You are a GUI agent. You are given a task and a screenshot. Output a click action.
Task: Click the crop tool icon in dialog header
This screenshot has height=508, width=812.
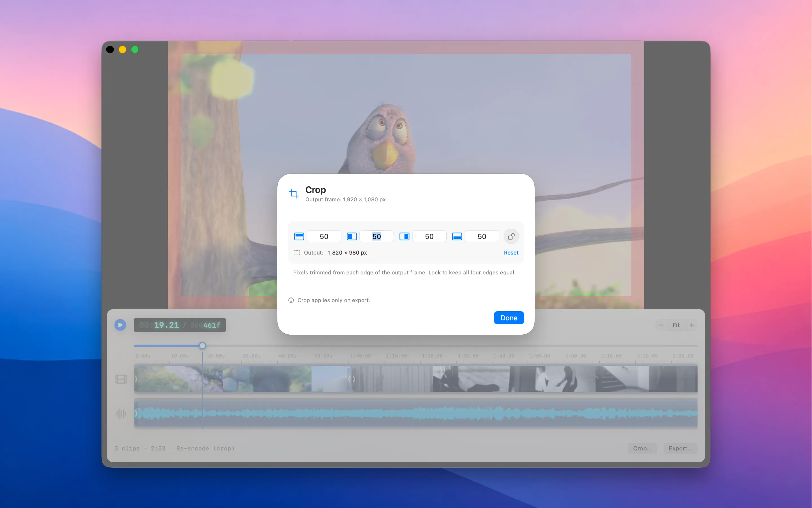click(x=294, y=194)
